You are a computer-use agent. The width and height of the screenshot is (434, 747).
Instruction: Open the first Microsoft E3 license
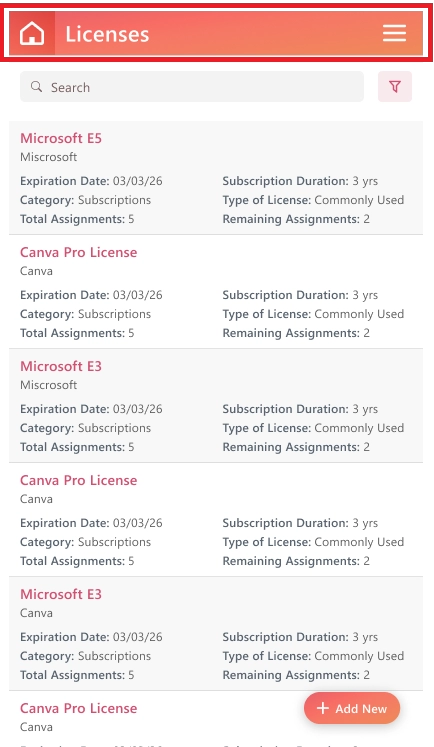click(61, 366)
